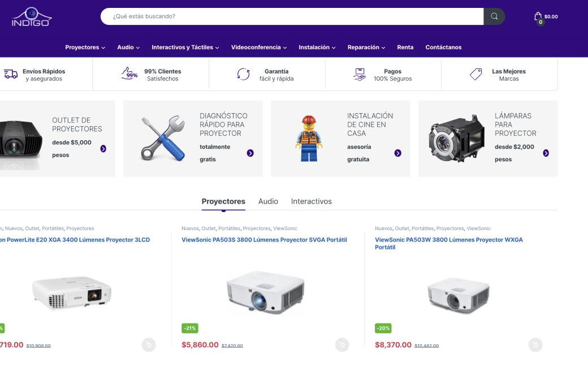Expand the Videoconferencia menu

point(259,47)
